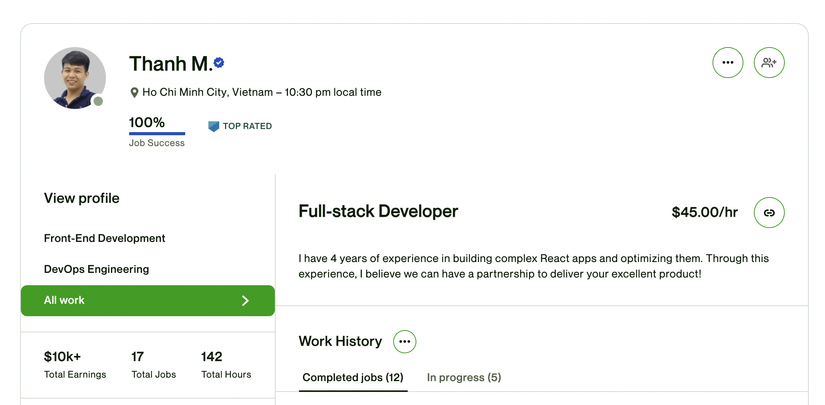Select the Front-End Development profile
Image resolution: width=825 pixels, height=405 pixels.
[x=105, y=238]
